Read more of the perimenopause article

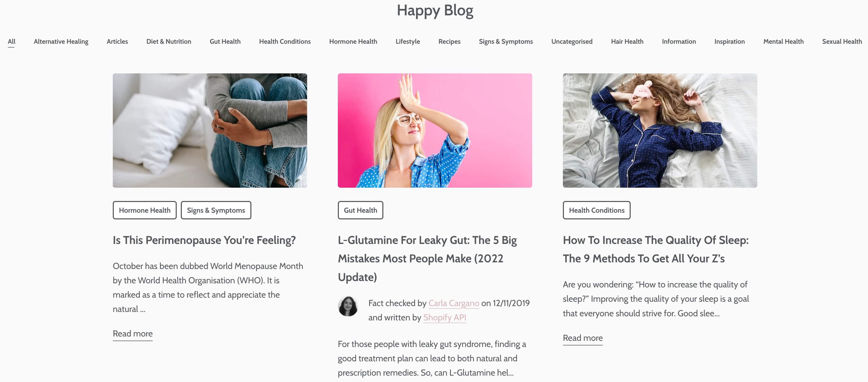coord(133,334)
